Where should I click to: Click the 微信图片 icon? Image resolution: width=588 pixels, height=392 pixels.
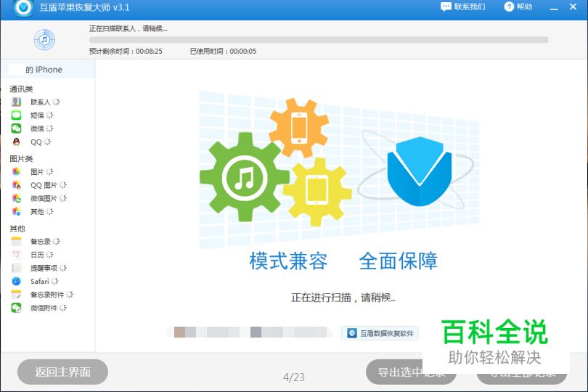coord(16,198)
